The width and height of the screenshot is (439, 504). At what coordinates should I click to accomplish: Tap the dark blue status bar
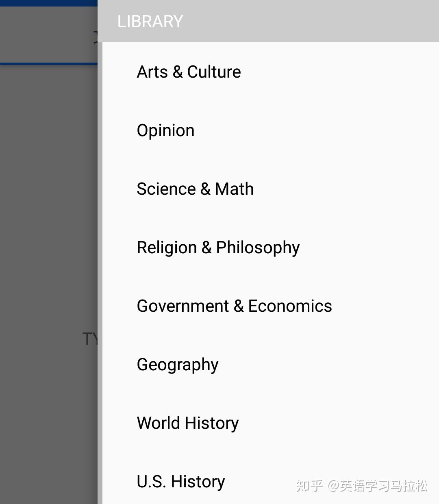tap(49, 3)
